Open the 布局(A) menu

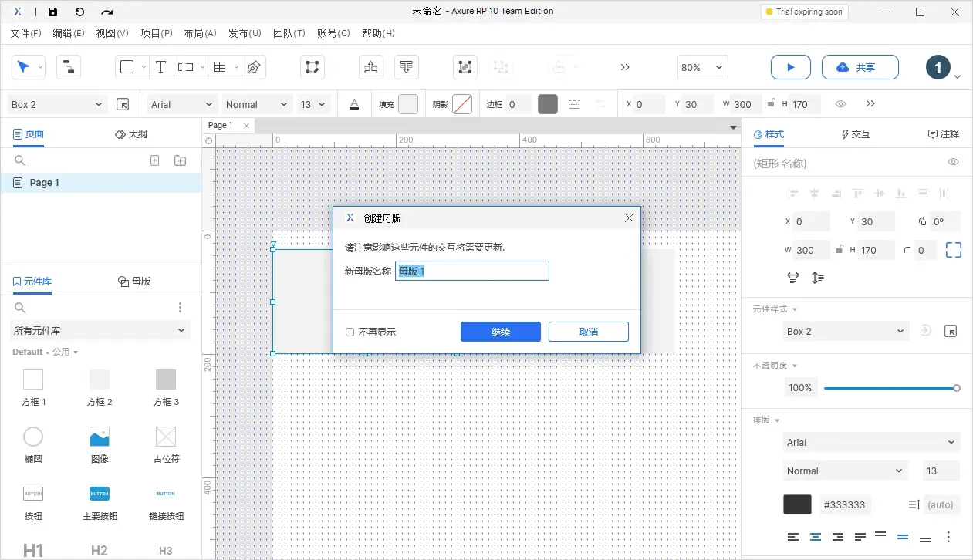coord(200,32)
